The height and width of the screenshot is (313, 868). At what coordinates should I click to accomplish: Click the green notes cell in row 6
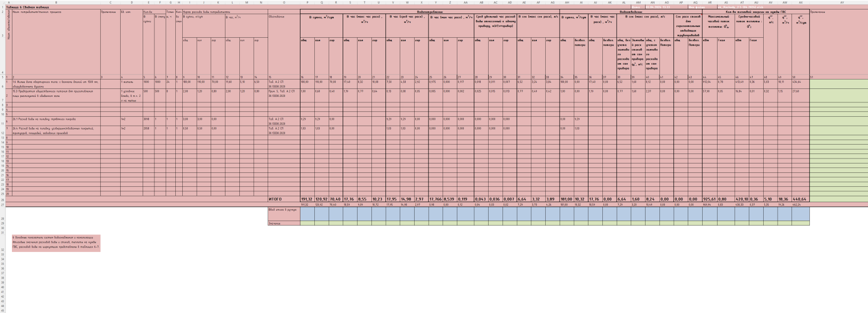pos(839,84)
